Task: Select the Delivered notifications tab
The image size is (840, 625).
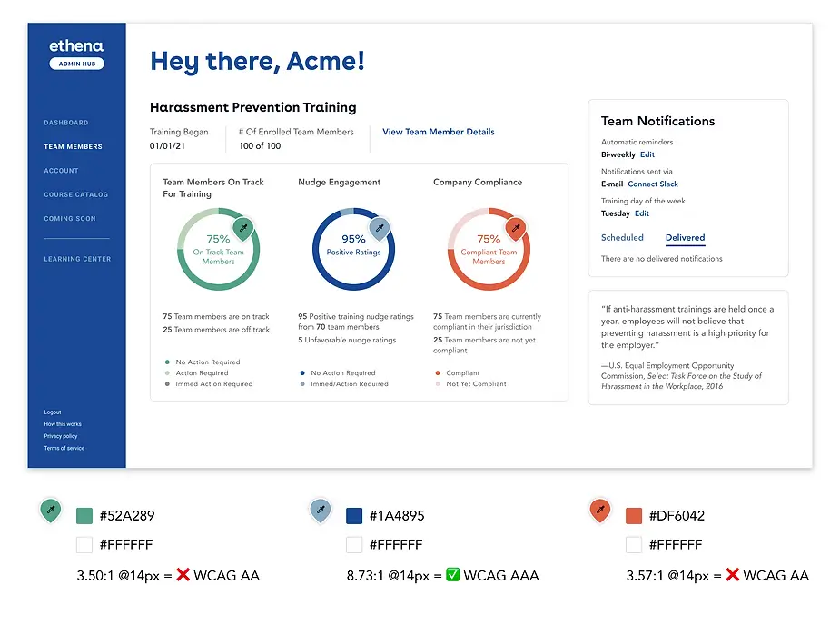Action: tap(686, 237)
